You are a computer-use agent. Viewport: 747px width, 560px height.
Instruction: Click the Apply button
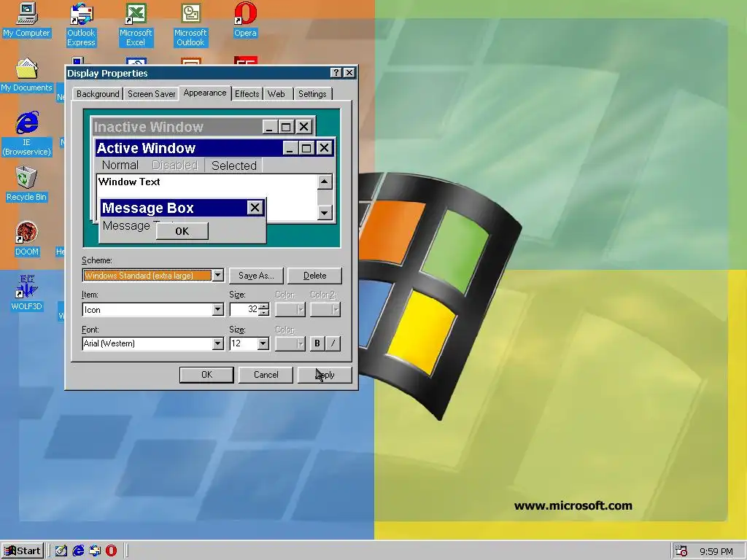point(325,375)
